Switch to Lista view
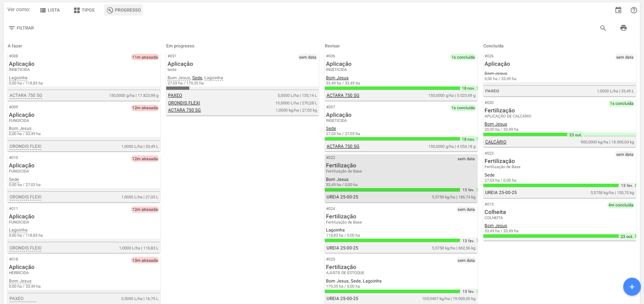Image resolution: width=644 pixels, height=304 pixels. click(50, 10)
